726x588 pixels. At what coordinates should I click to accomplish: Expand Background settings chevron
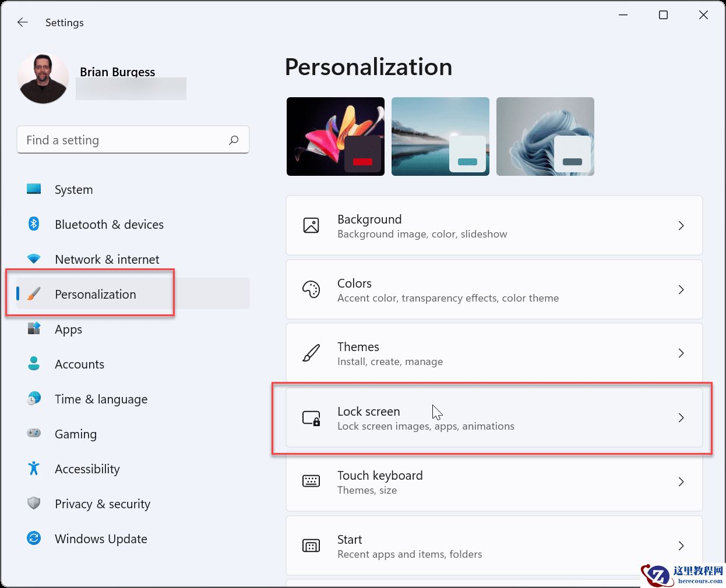click(681, 226)
